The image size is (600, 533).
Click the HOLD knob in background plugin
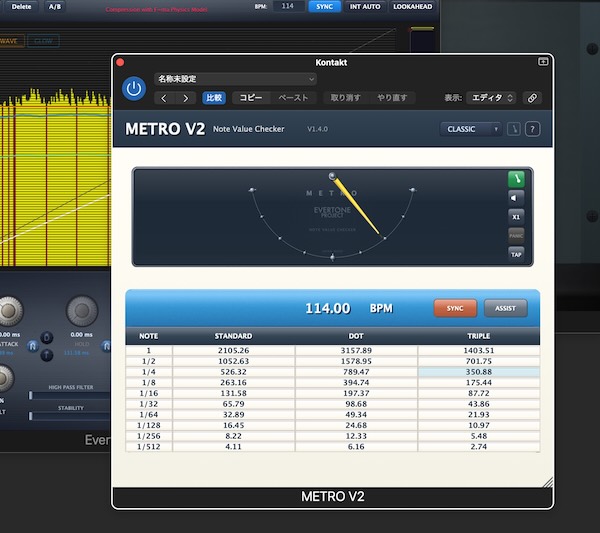82,311
